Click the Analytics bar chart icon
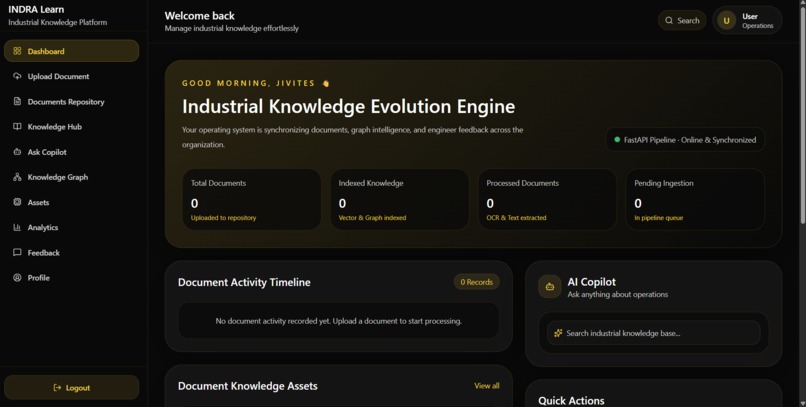 [x=17, y=227]
